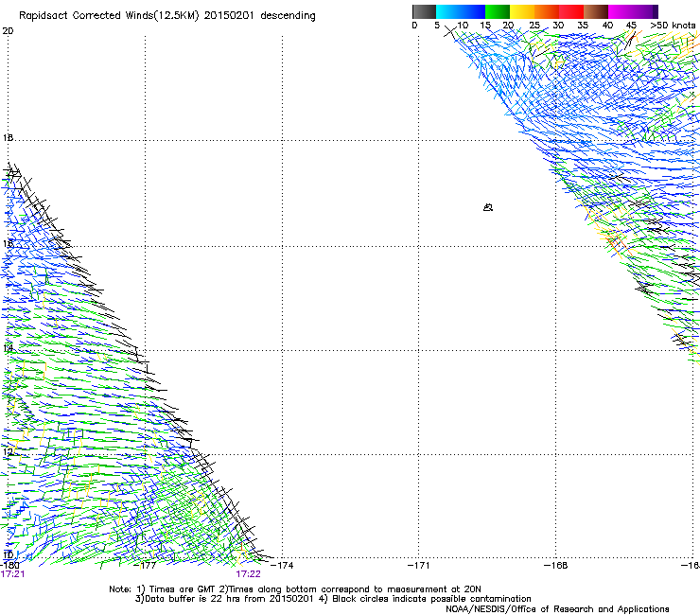This screenshot has height=615, width=700.
Task: Click the '-174' longitude axis label
Action: (x=282, y=566)
